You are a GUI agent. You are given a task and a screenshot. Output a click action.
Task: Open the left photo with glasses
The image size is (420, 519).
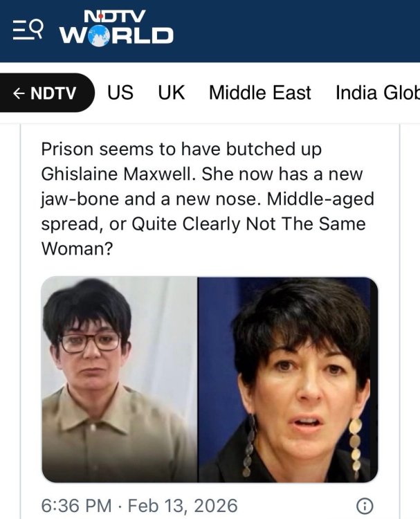(x=120, y=379)
